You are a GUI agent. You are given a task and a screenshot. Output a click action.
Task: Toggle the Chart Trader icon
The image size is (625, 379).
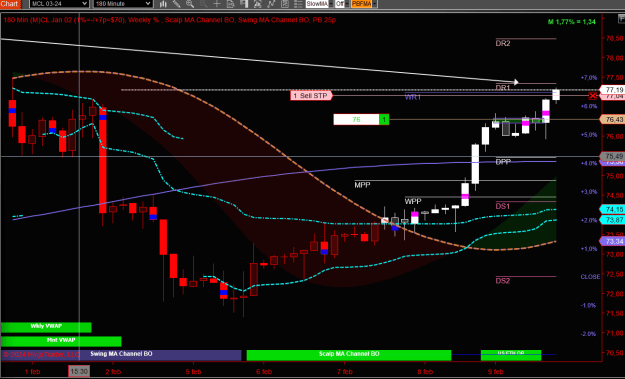(257, 4)
